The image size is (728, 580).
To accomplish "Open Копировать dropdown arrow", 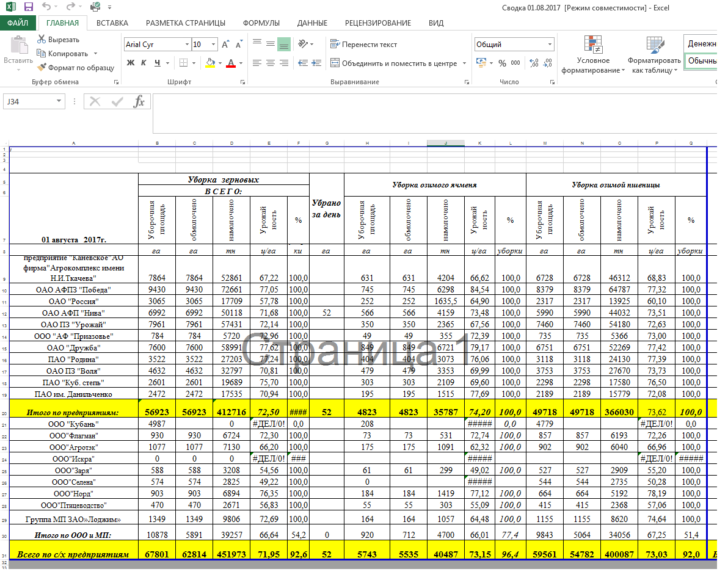I will pyautogui.click(x=96, y=53).
